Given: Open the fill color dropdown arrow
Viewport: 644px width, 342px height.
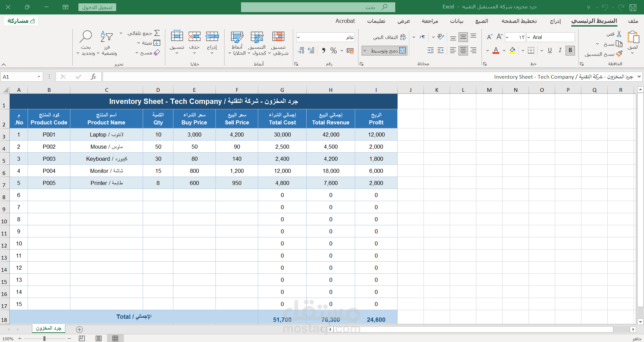Looking at the screenshot, I should (504, 50).
